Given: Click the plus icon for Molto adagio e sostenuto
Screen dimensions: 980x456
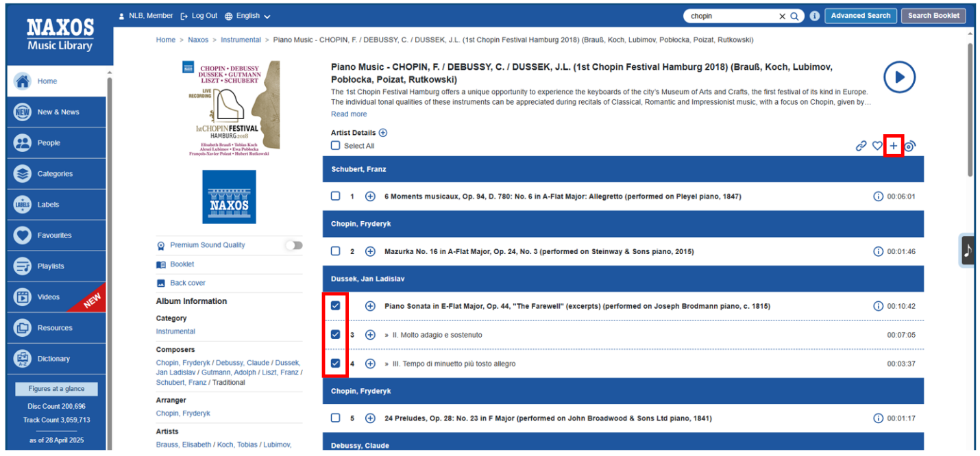Looking at the screenshot, I should pos(370,335).
